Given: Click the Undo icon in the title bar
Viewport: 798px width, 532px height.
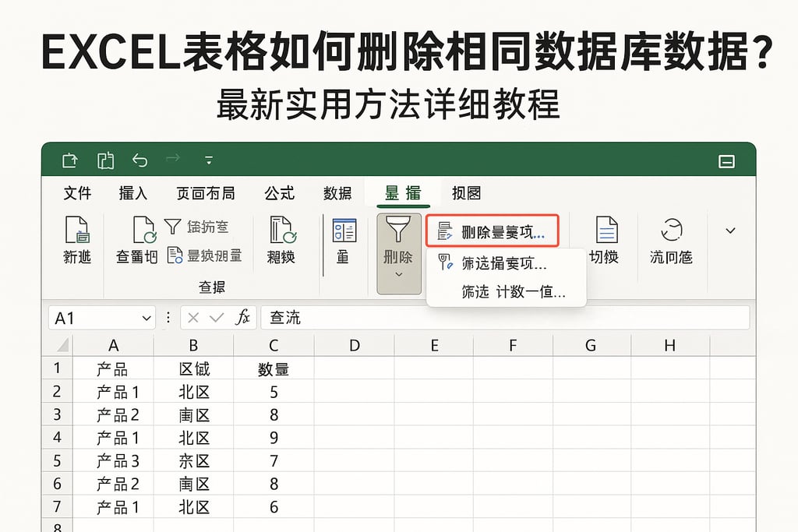Looking at the screenshot, I should click(140, 160).
